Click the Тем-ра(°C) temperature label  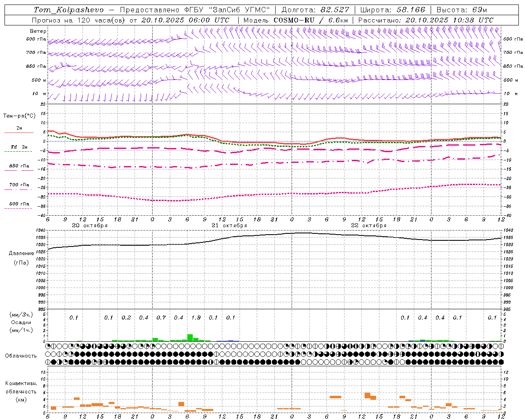tap(19, 116)
